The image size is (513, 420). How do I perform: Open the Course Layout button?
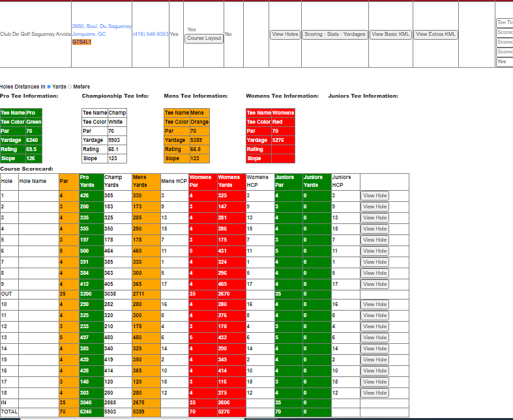coord(204,38)
